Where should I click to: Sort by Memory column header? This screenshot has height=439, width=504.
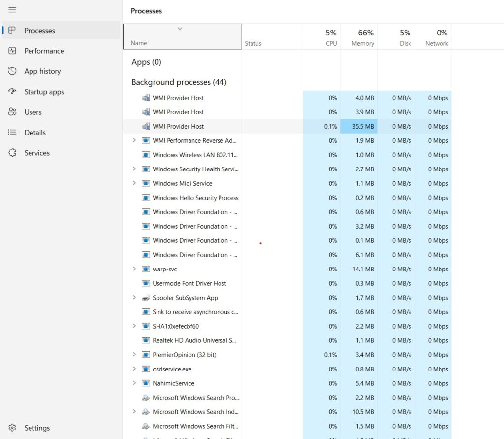point(361,37)
